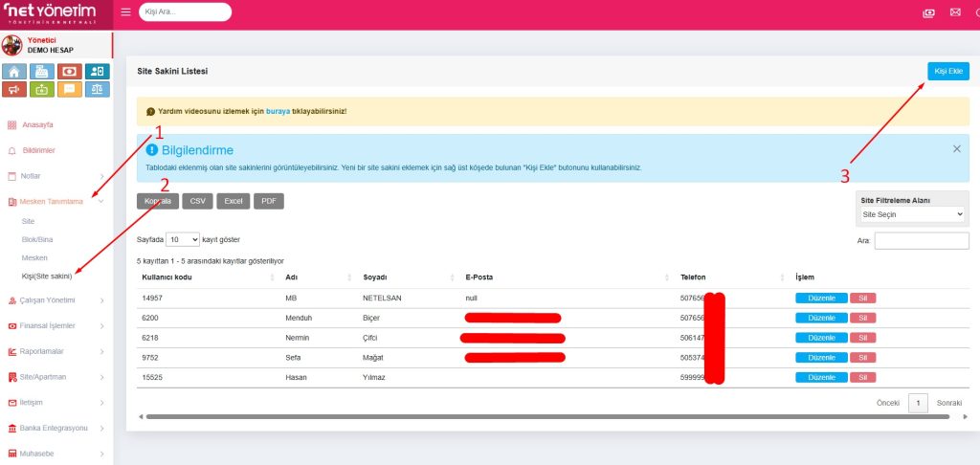
Task: Click the red banknote shortcut icon
Action: (69, 72)
